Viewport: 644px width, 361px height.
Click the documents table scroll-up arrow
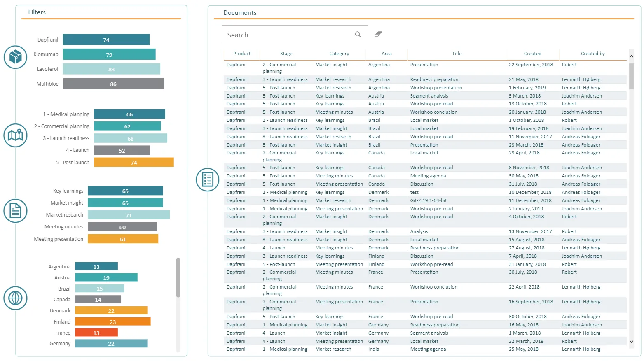click(x=632, y=56)
